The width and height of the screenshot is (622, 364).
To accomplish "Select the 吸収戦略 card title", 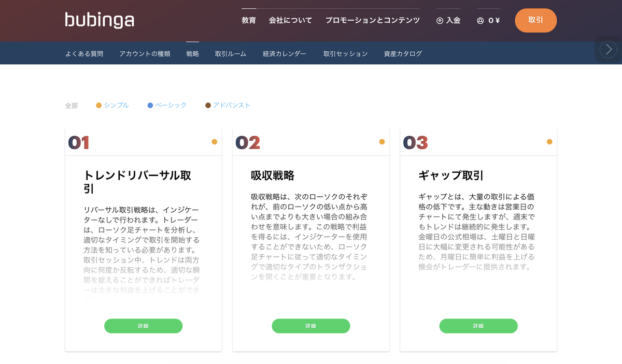I will pos(273,176).
